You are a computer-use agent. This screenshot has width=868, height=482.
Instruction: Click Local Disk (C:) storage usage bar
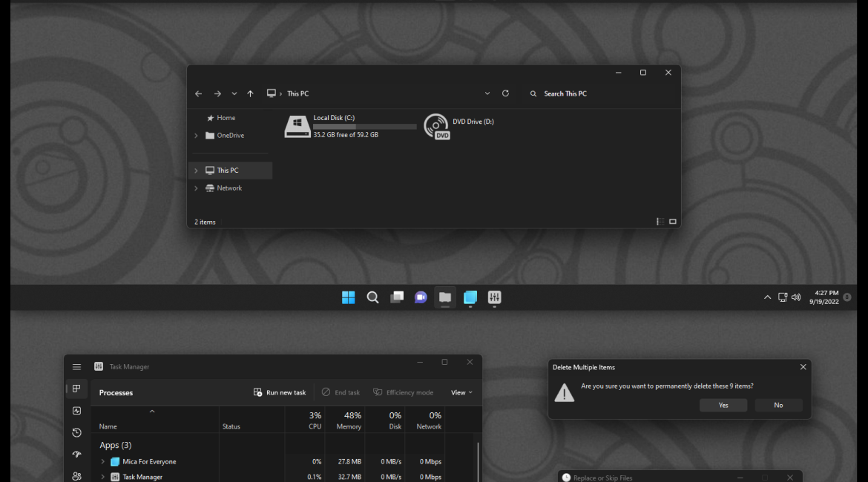pyautogui.click(x=364, y=127)
